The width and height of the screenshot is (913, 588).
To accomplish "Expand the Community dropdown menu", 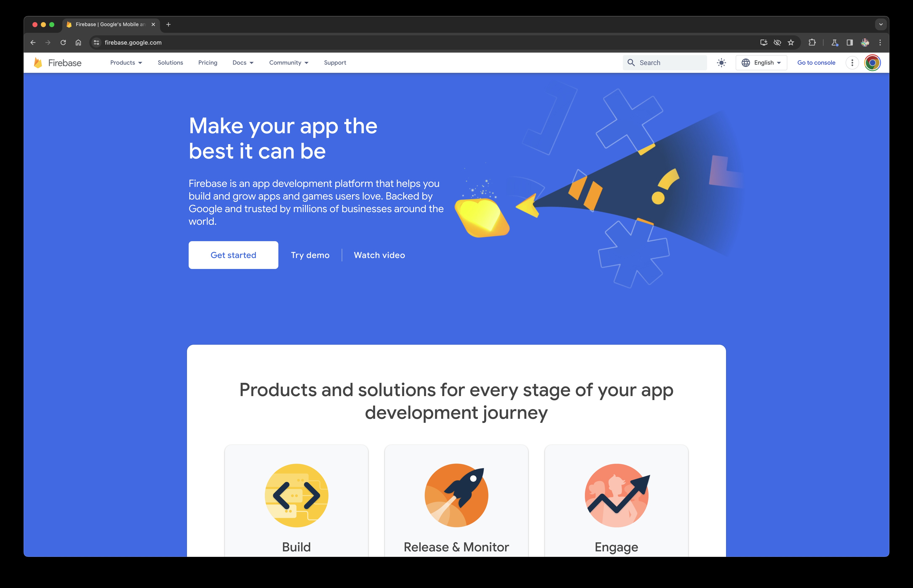I will [x=287, y=63].
